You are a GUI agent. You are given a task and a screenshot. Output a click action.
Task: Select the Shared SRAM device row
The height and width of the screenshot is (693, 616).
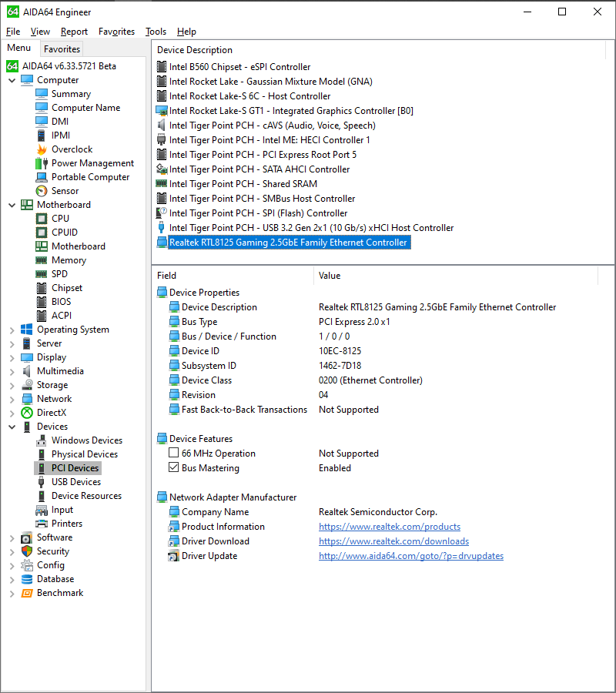(243, 184)
